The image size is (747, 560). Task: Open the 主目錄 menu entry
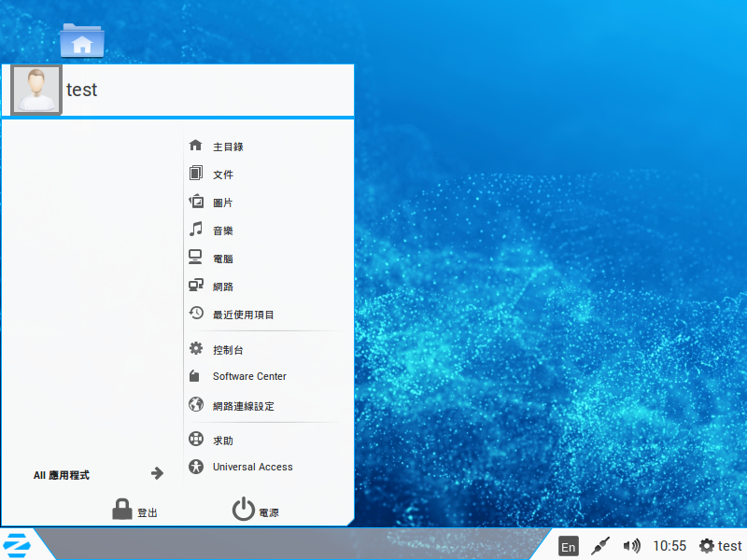click(x=228, y=147)
